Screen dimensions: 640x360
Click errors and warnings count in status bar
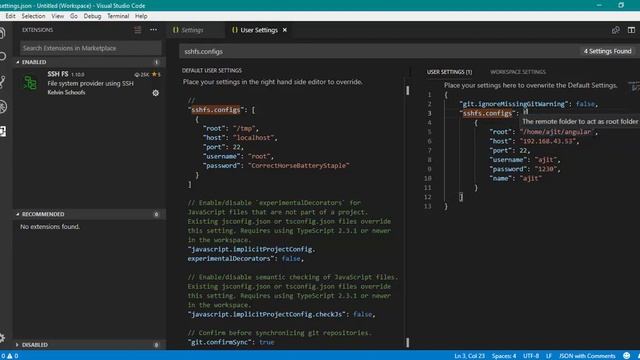tap(9, 356)
